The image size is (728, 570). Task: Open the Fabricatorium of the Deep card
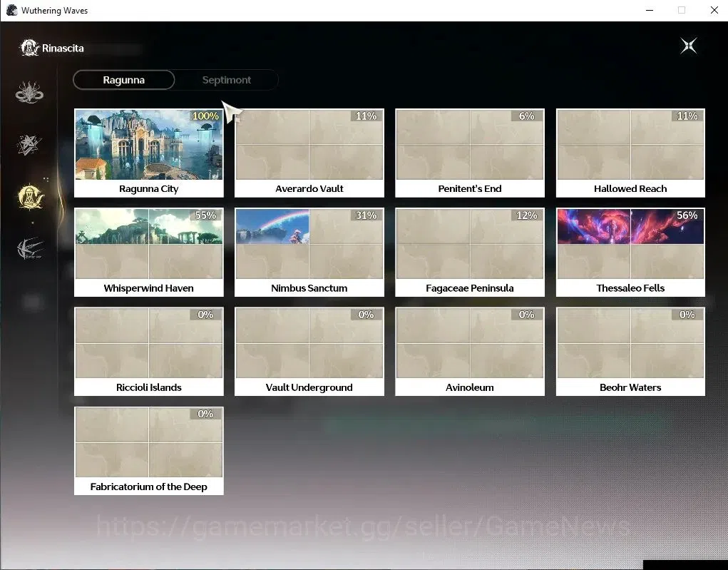148,451
